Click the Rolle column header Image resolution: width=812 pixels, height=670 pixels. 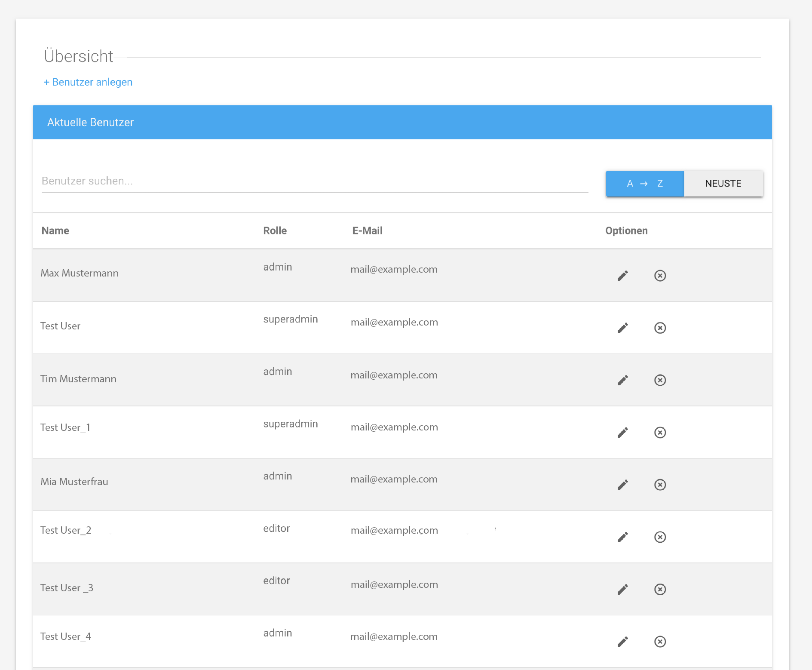point(275,231)
